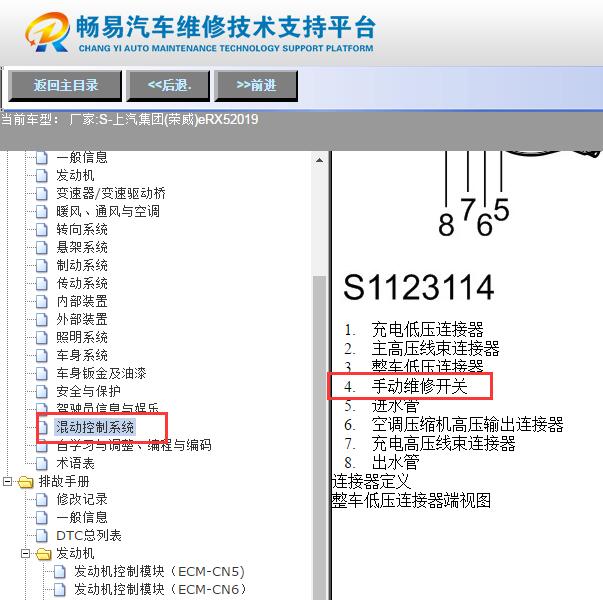Click the 当前车型 vehicle info line

point(130,119)
